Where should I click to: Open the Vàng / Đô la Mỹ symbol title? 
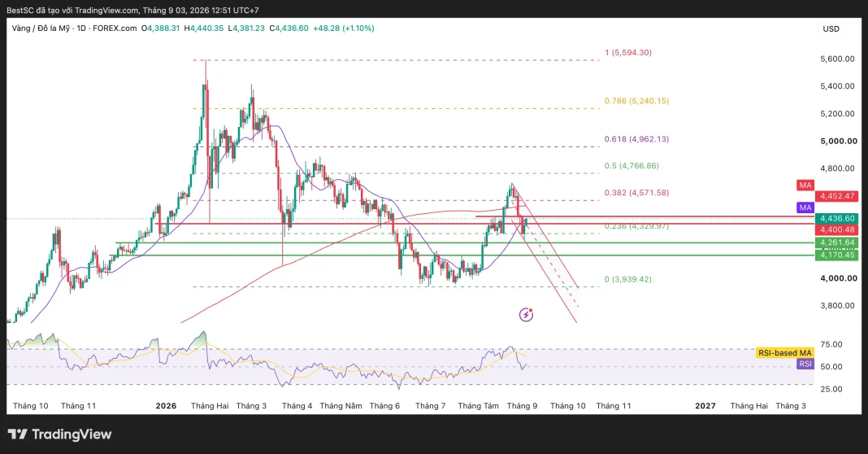click(x=41, y=28)
